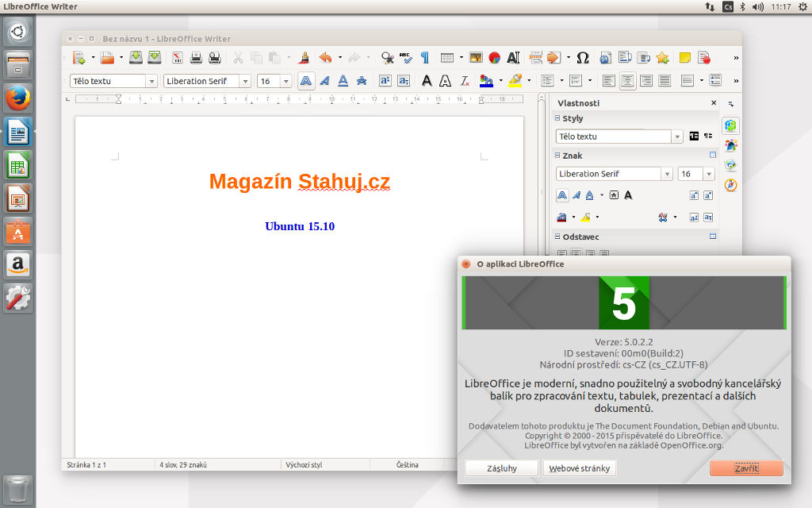Toggle Formatting Marks paragraph symbol
The image size is (812, 508).
pyautogui.click(x=425, y=57)
